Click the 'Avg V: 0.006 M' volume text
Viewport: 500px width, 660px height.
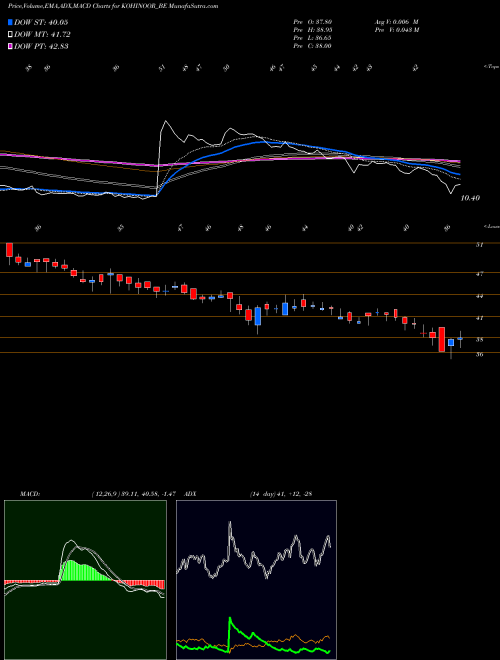pos(396,22)
